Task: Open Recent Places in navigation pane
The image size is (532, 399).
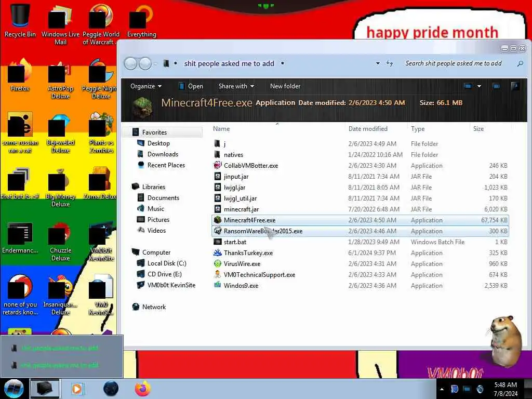Action: tap(166, 165)
